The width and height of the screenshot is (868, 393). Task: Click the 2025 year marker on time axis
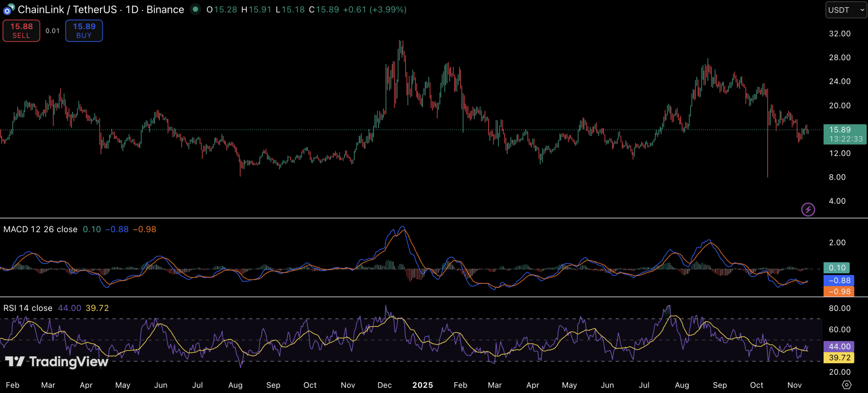point(422,385)
